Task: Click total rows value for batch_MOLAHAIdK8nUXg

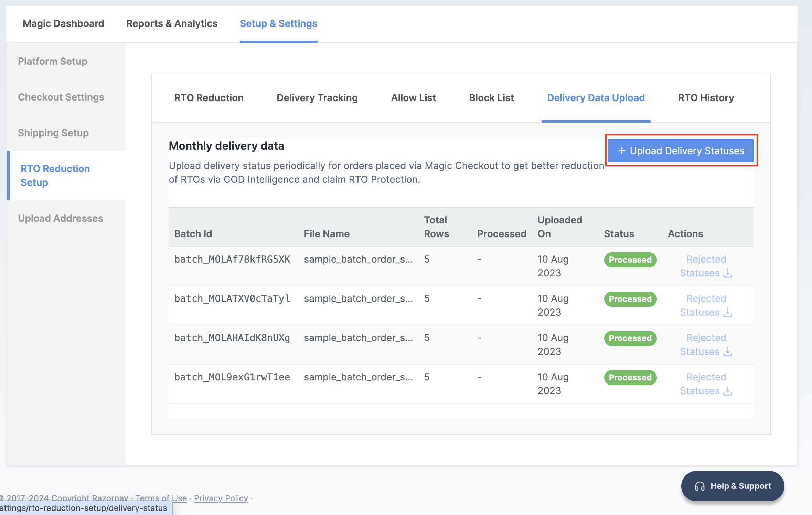Action: 427,338
